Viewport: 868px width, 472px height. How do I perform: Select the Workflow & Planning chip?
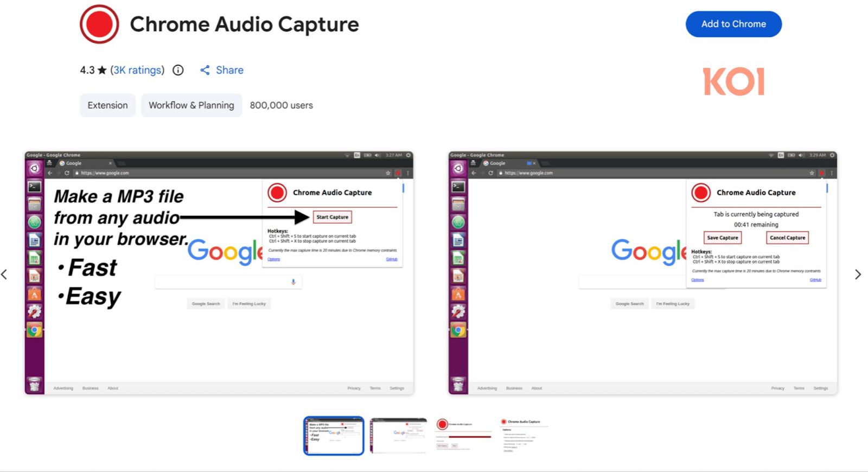pyautogui.click(x=191, y=105)
